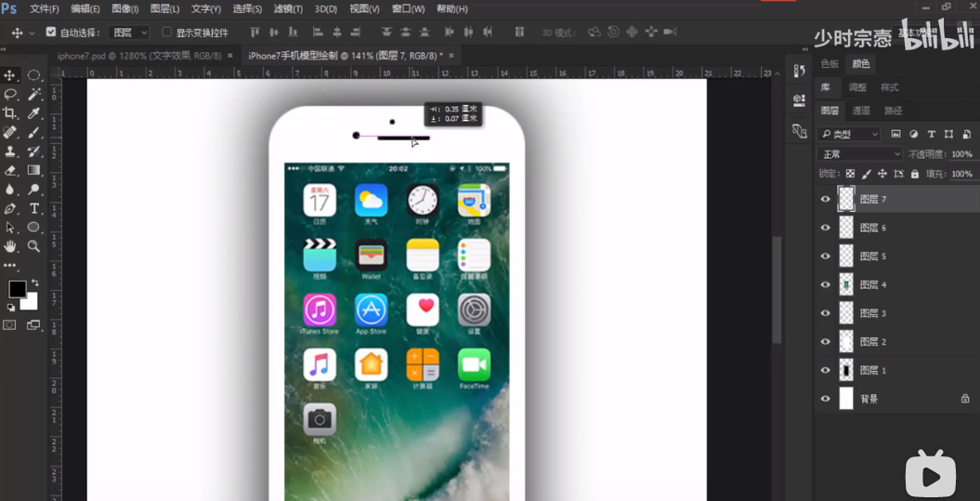Hide layer 图层 2
Screen dimensions: 980x501
click(826, 341)
